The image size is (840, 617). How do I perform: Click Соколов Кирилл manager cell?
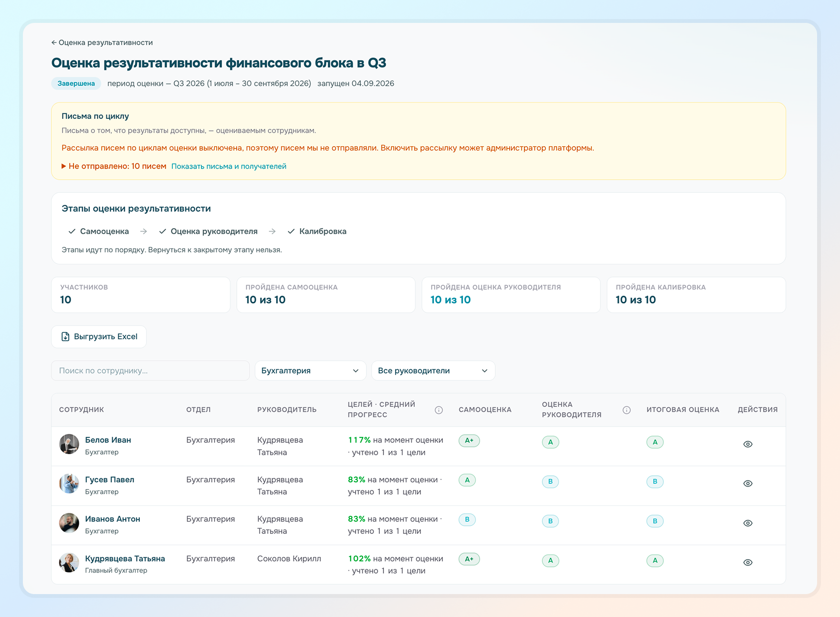click(289, 558)
